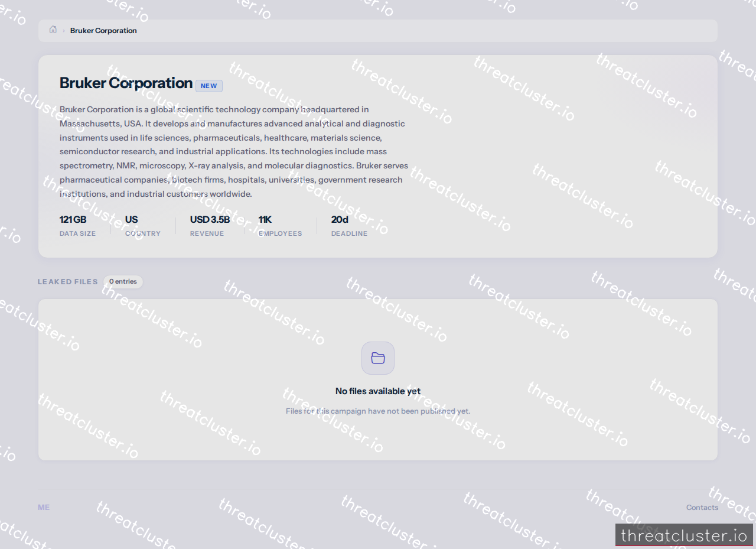
Task: Click the US country value
Action: 131,220
